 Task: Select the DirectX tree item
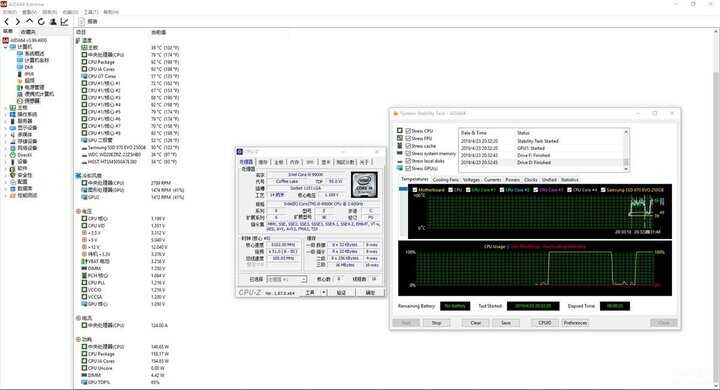(21, 155)
